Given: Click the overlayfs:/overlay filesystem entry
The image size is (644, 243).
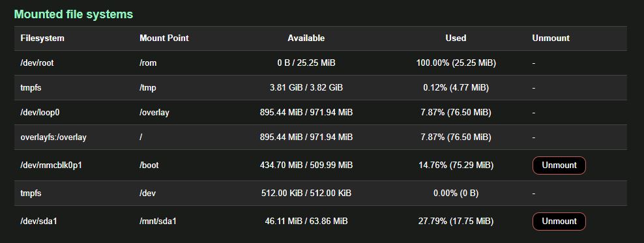Looking at the screenshot, I should (53, 137).
